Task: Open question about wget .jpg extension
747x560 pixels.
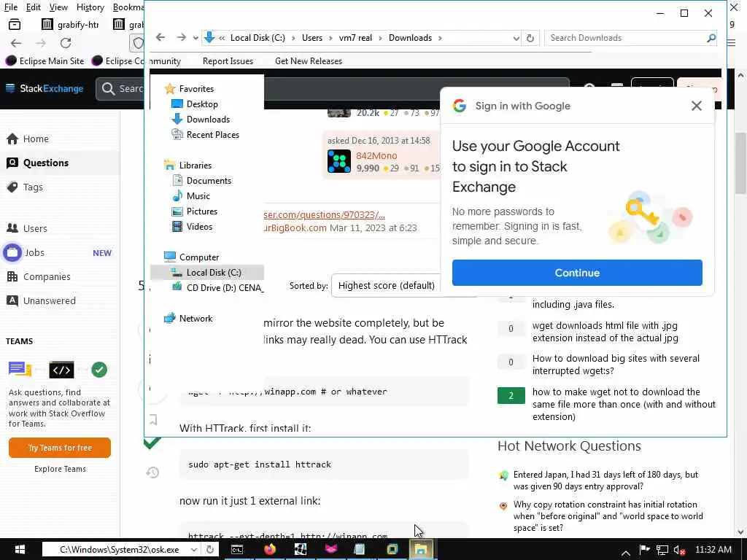Action: click(x=605, y=332)
